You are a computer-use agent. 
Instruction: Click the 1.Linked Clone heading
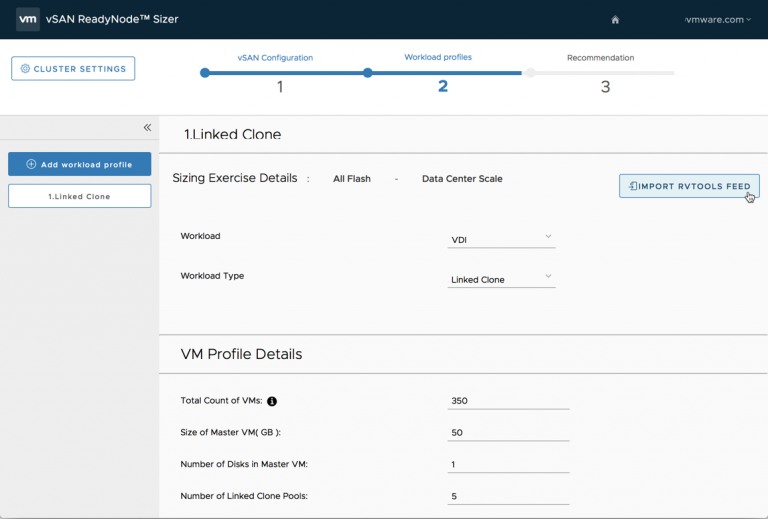coord(233,134)
